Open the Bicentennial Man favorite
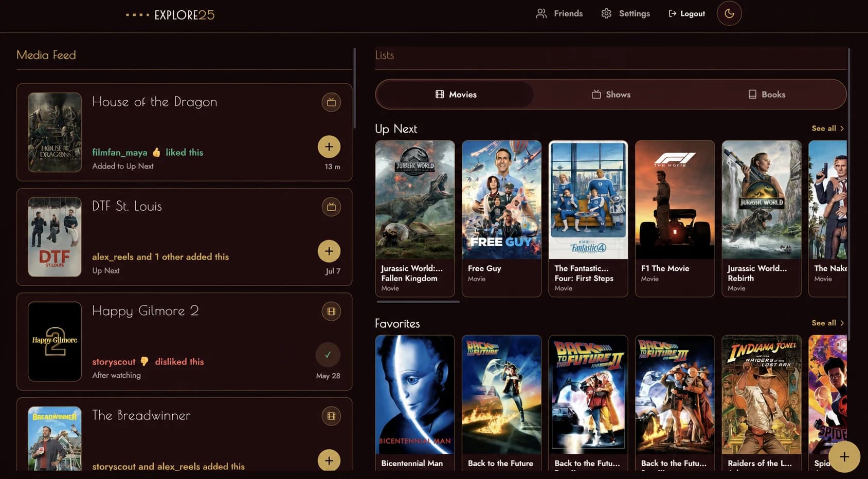 (x=415, y=403)
